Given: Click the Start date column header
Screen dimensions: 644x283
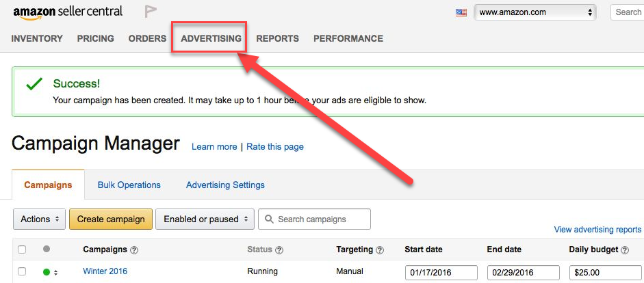Looking at the screenshot, I should coord(424,250).
